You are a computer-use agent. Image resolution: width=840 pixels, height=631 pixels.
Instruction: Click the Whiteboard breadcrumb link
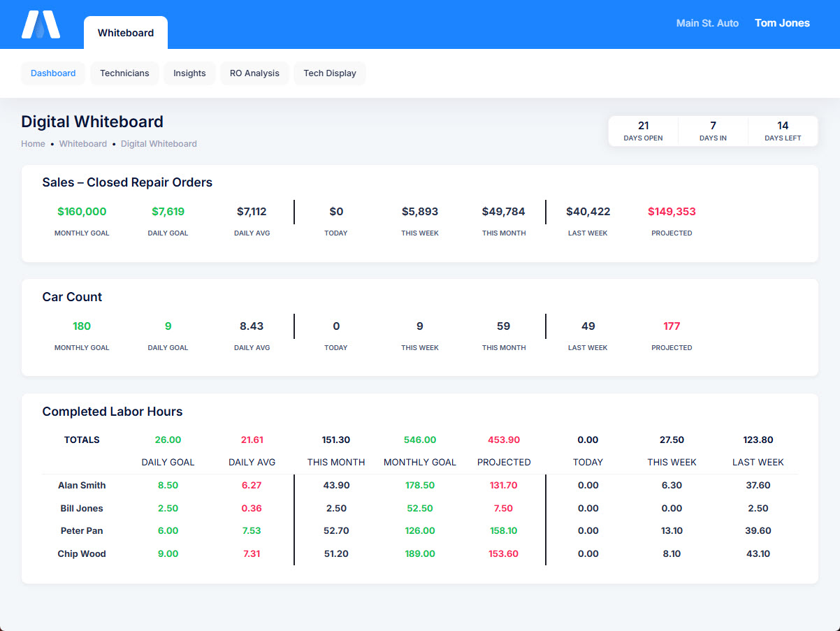click(x=83, y=144)
